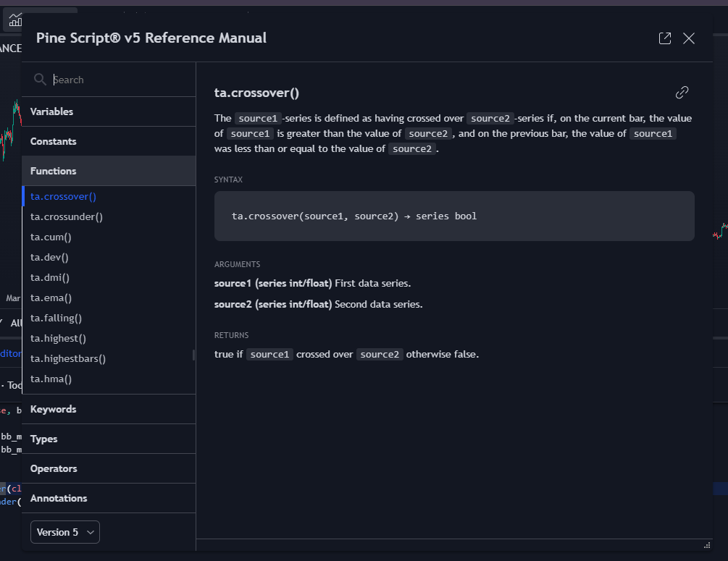
Task: Click the resize handle at dialog's bottom-right
Action: (707, 547)
